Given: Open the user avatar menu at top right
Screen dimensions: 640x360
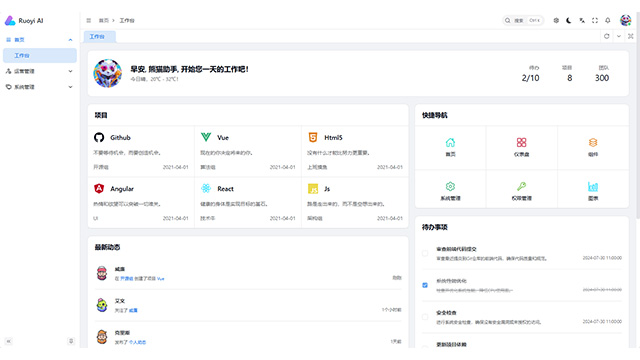Looking at the screenshot, I should (625, 20).
